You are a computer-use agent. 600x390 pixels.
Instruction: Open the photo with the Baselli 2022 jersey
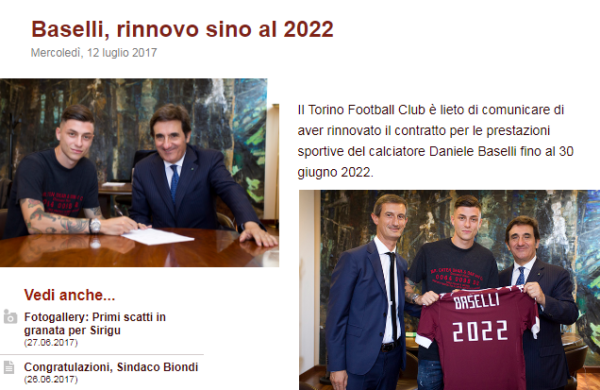click(x=449, y=290)
